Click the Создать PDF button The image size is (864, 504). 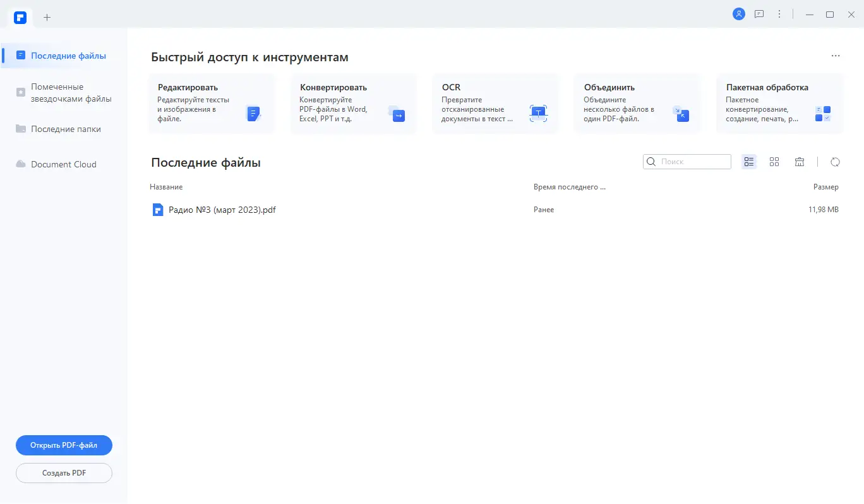tap(64, 473)
